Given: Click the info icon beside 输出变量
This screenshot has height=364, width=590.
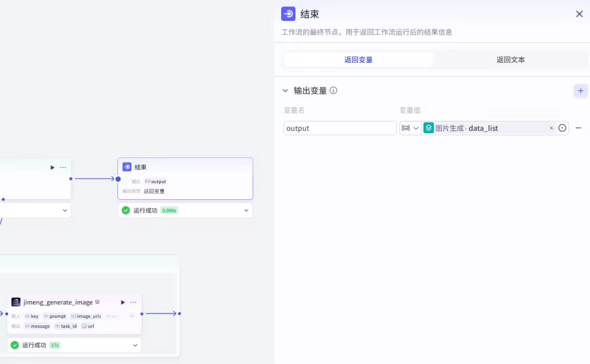Looking at the screenshot, I should click(334, 90).
